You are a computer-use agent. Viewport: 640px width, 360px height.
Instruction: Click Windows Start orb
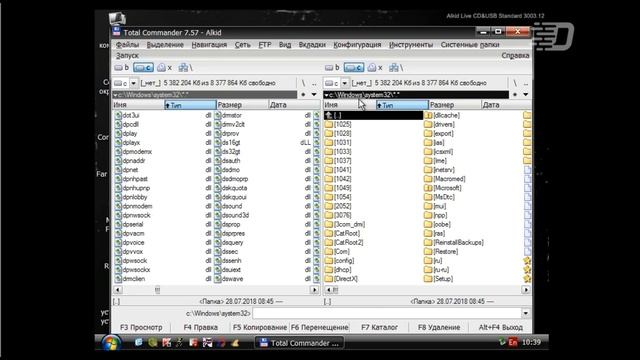(x=111, y=342)
